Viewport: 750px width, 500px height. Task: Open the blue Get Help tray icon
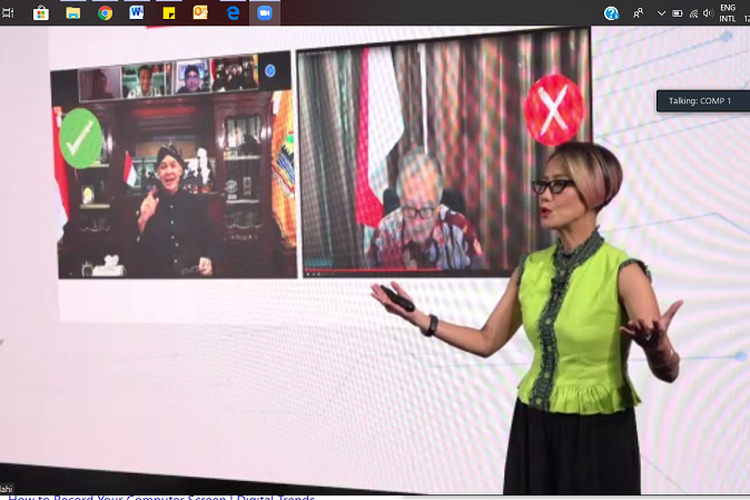[x=611, y=13]
